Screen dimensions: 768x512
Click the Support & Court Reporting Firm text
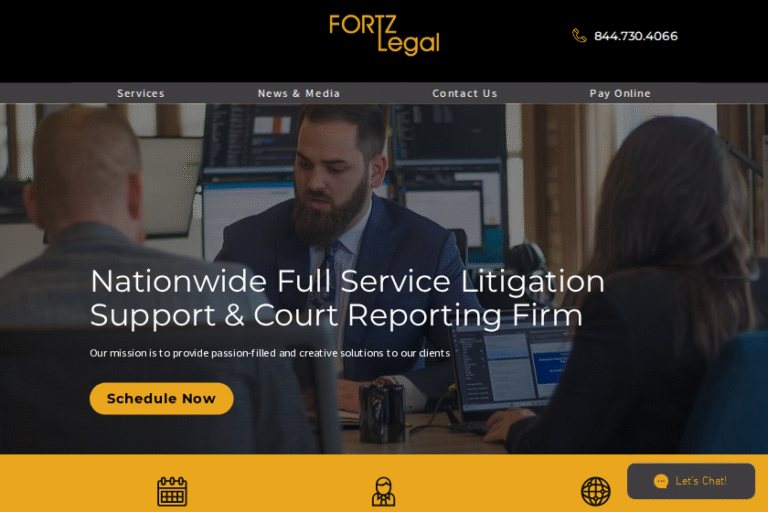(x=336, y=315)
